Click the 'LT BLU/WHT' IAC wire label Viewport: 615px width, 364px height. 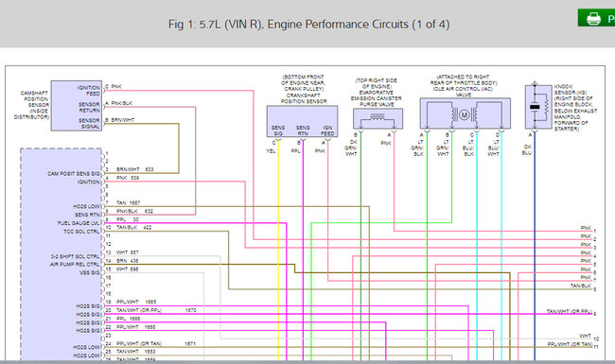[493, 148]
